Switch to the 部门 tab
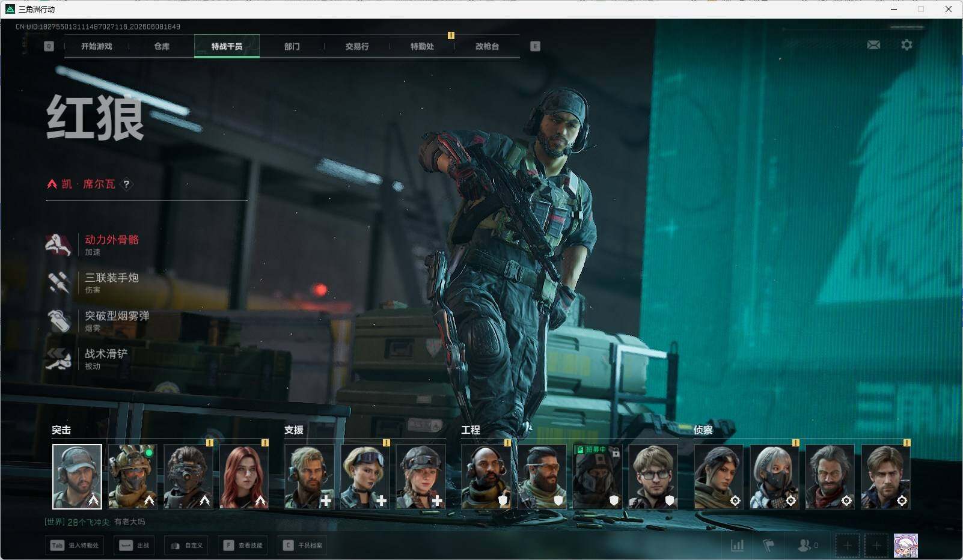This screenshot has width=963, height=560. (292, 46)
